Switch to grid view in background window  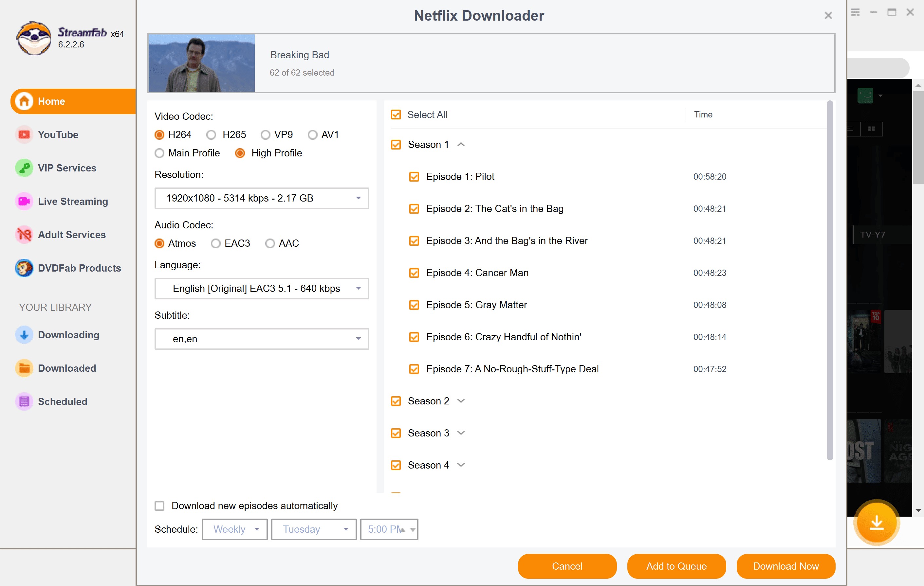point(871,129)
